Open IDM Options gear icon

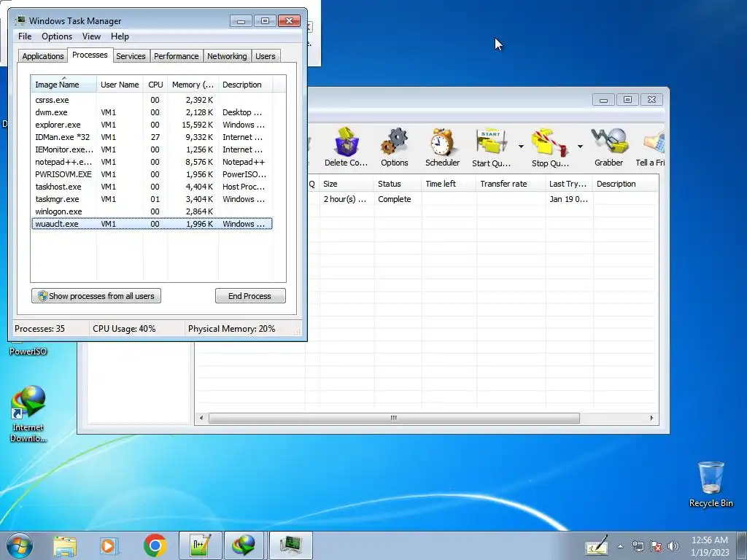[395, 146]
